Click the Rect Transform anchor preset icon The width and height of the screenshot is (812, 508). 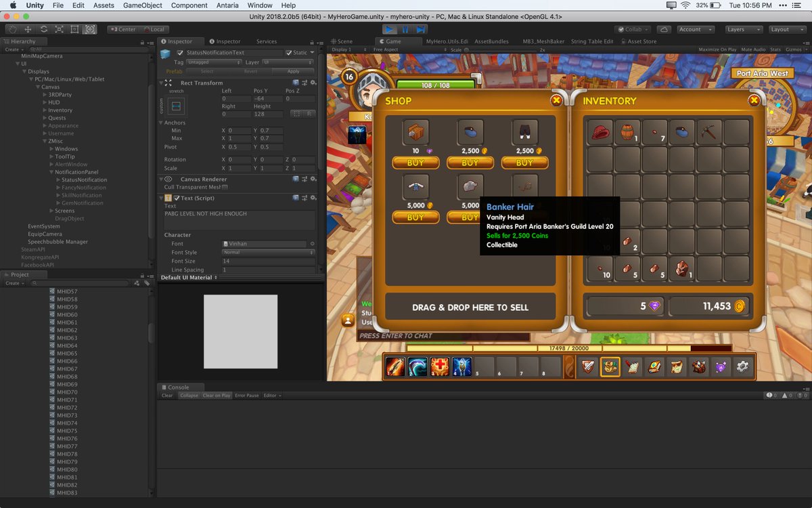click(x=176, y=106)
